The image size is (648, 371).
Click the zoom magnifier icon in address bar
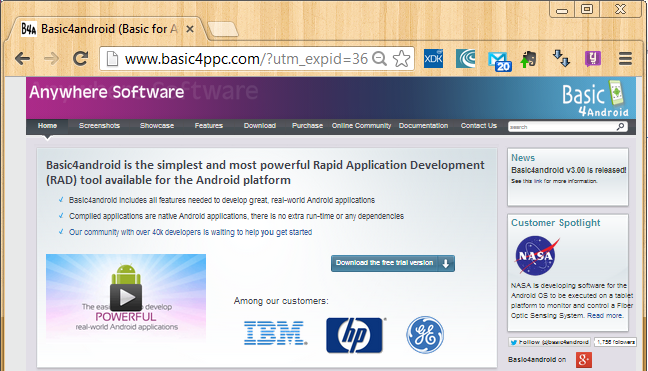(x=379, y=59)
